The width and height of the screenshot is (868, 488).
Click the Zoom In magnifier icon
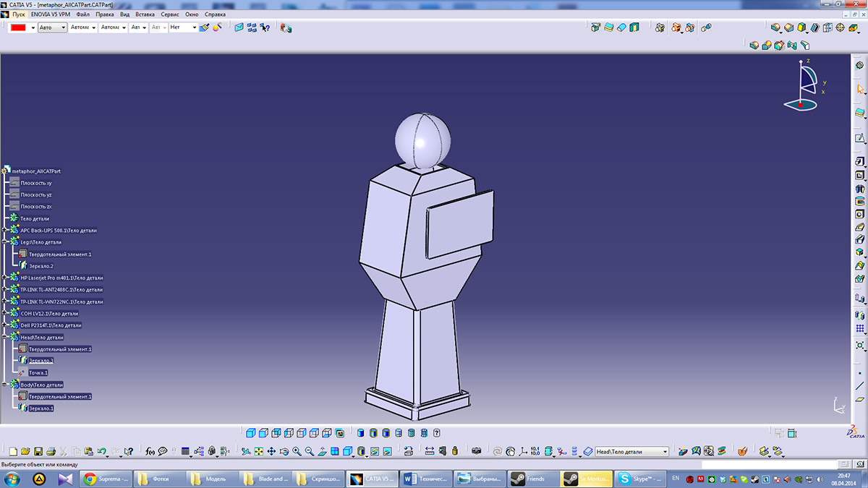click(297, 452)
